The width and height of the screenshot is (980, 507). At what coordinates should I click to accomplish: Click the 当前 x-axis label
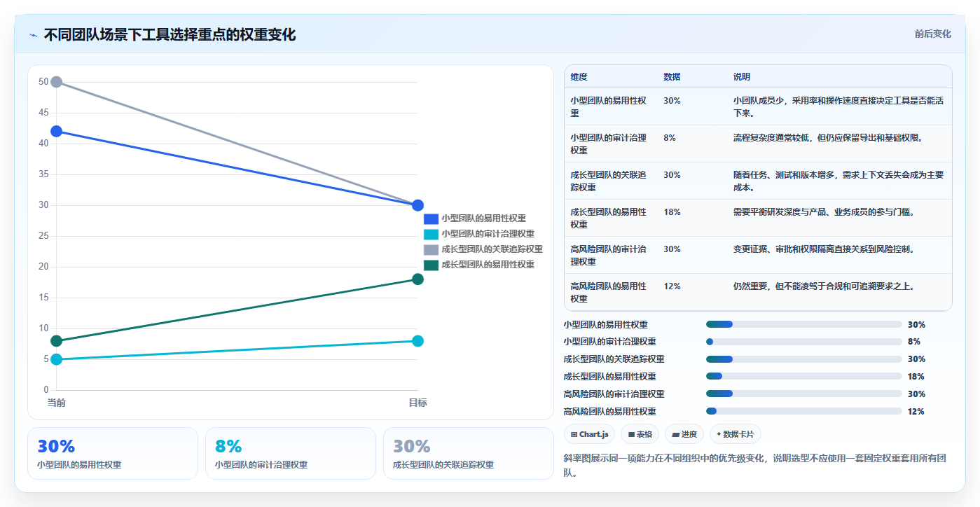[x=56, y=403]
